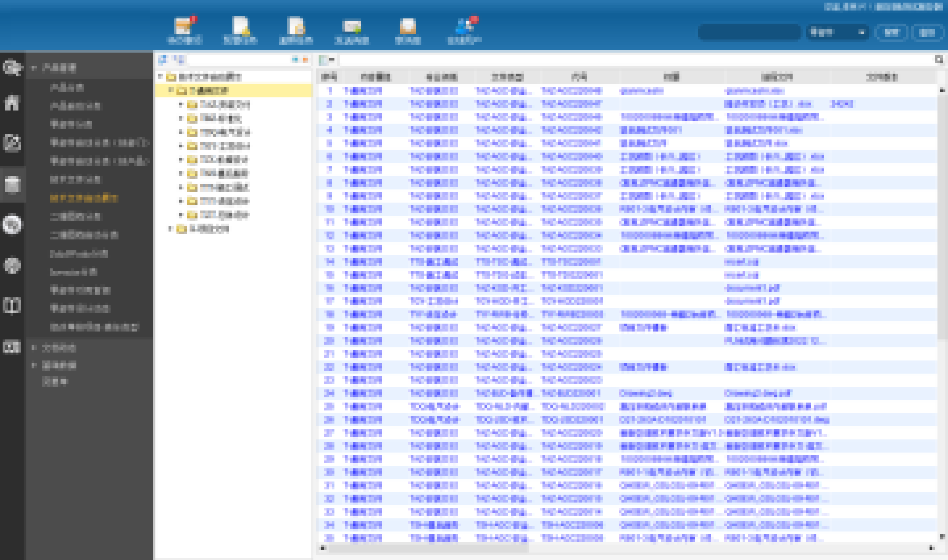This screenshot has height=560, width=948.
Task: Click the magnifier icon right of table filter bar
Action: tap(938, 60)
